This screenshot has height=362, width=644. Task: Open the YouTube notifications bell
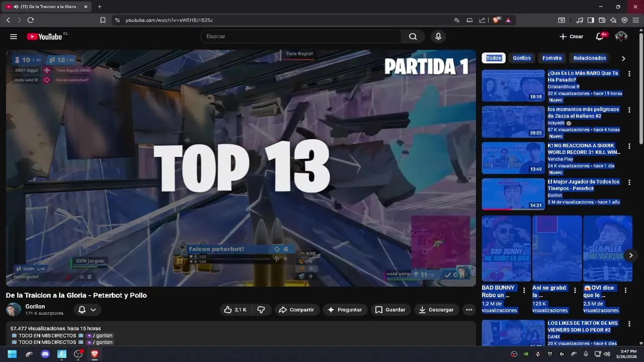(600, 36)
